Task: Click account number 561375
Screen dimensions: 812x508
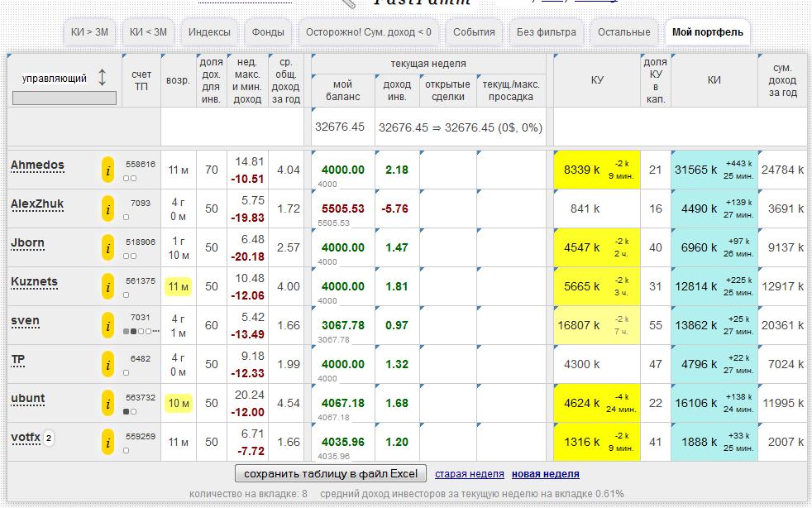Action: 141,281
